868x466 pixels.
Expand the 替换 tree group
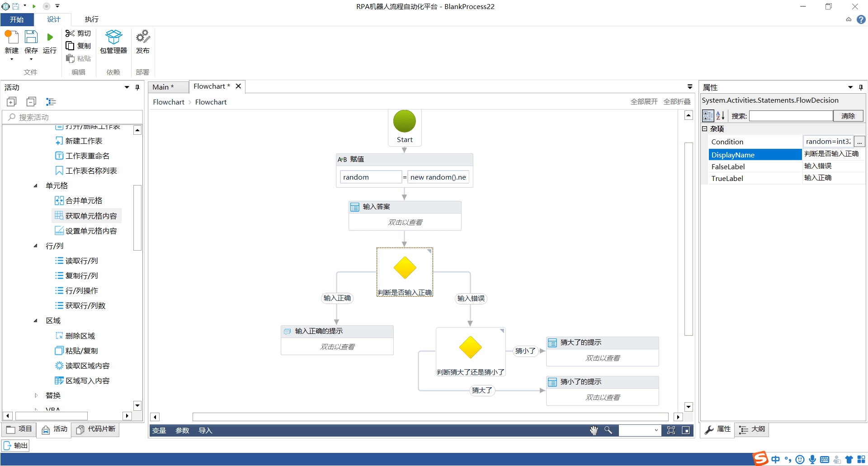pyautogui.click(x=36, y=395)
